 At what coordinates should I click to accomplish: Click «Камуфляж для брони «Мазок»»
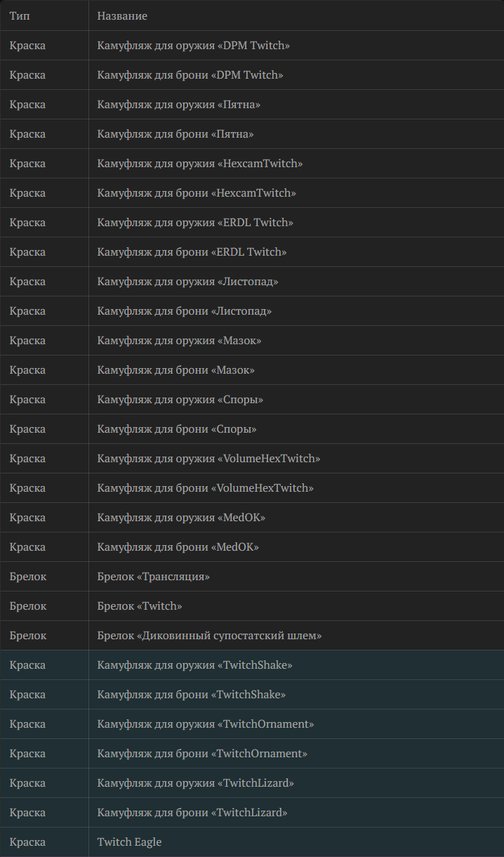[175, 370]
